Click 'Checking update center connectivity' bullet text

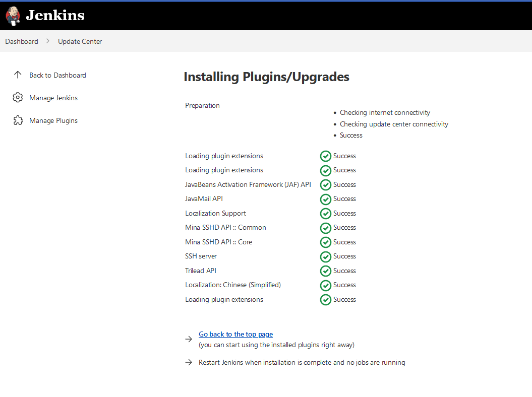(x=394, y=124)
